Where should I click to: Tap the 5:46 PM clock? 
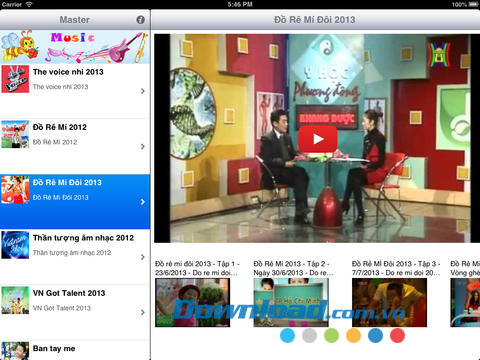point(240,4)
